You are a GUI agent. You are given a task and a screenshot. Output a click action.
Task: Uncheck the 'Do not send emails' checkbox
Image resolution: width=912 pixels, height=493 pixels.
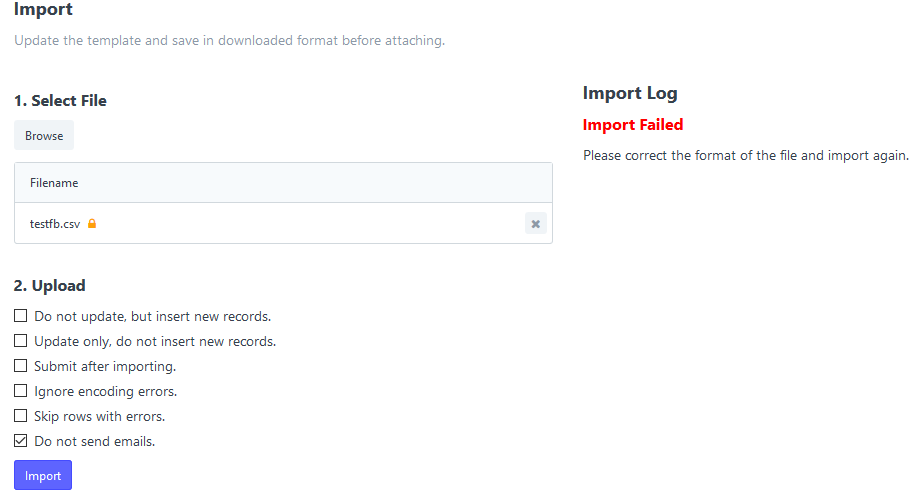coord(21,441)
